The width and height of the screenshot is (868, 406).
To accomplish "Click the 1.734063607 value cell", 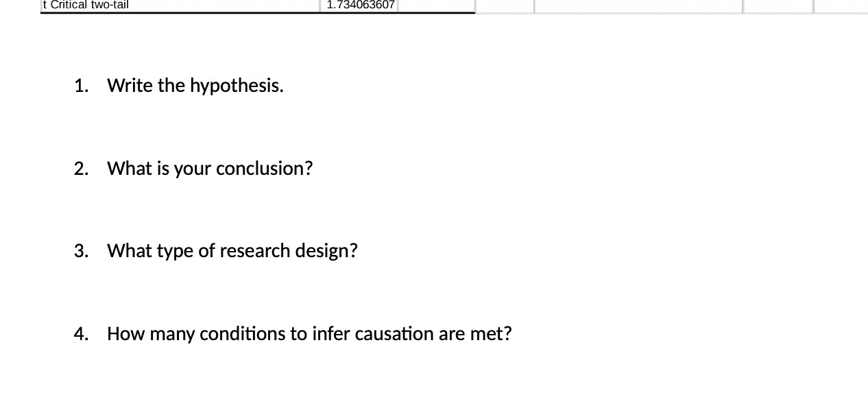I will click(x=360, y=5).
